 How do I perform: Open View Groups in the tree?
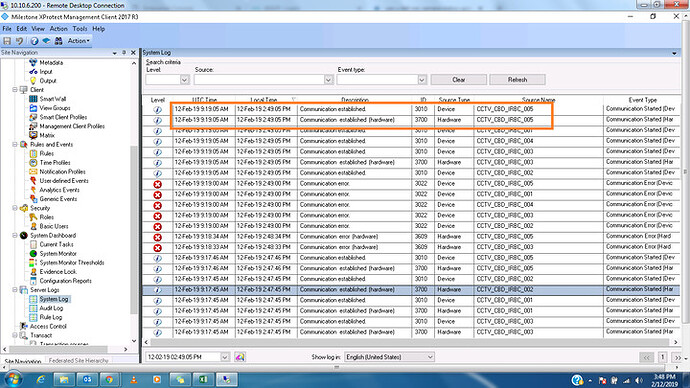pyautogui.click(x=55, y=108)
